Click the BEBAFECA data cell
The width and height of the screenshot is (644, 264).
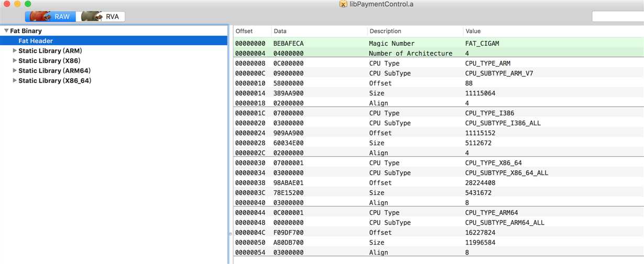point(288,43)
